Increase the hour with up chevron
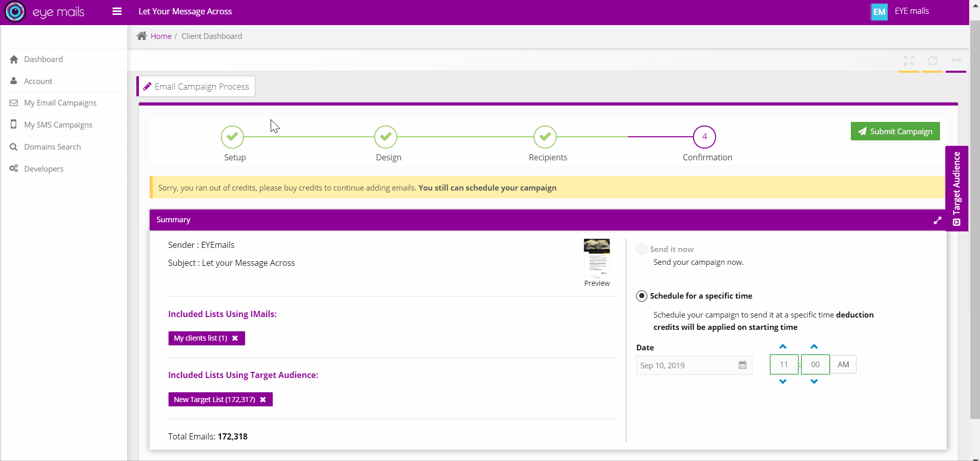Viewport: 980px width, 461px height. pyautogui.click(x=783, y=347)
